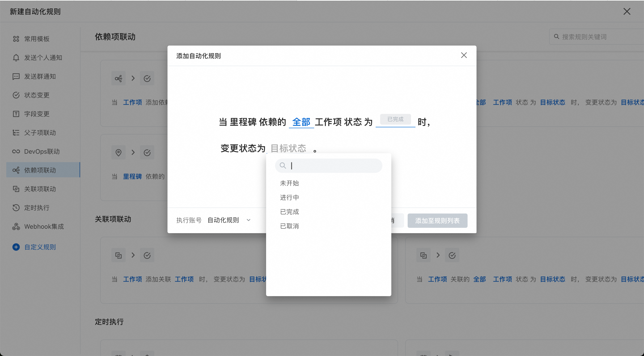Click the text-field icon for 字段变更
The height and width of the screenshot is (356, 644).
click(16, 114)
